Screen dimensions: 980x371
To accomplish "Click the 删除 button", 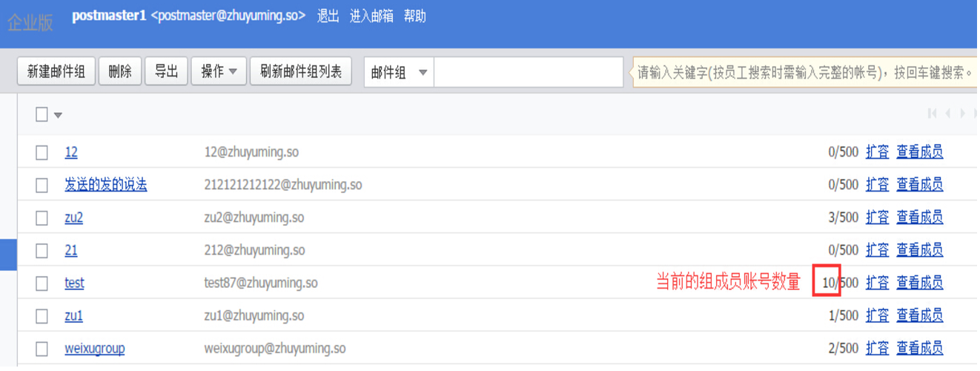I will click(x=120, y=72).
